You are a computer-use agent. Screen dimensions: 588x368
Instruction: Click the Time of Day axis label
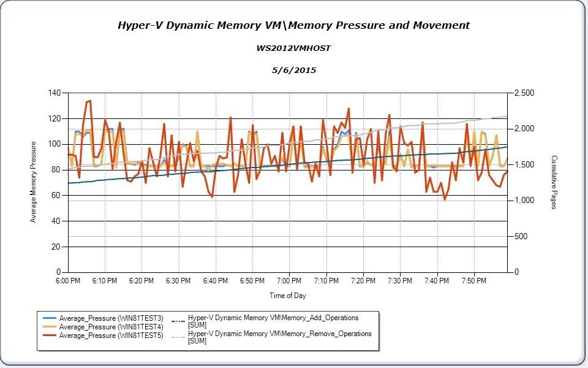pyautogui.click(x=288, y=295)
